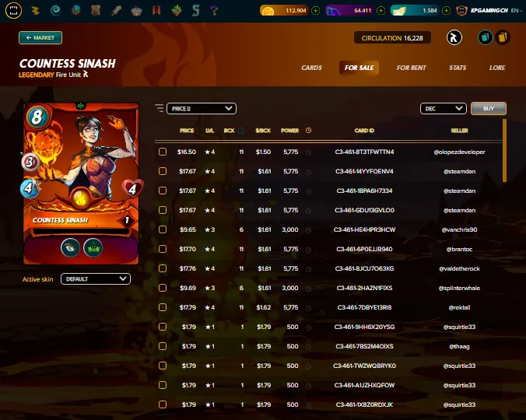Click the 112.904 coin balance

coord(284,11)
